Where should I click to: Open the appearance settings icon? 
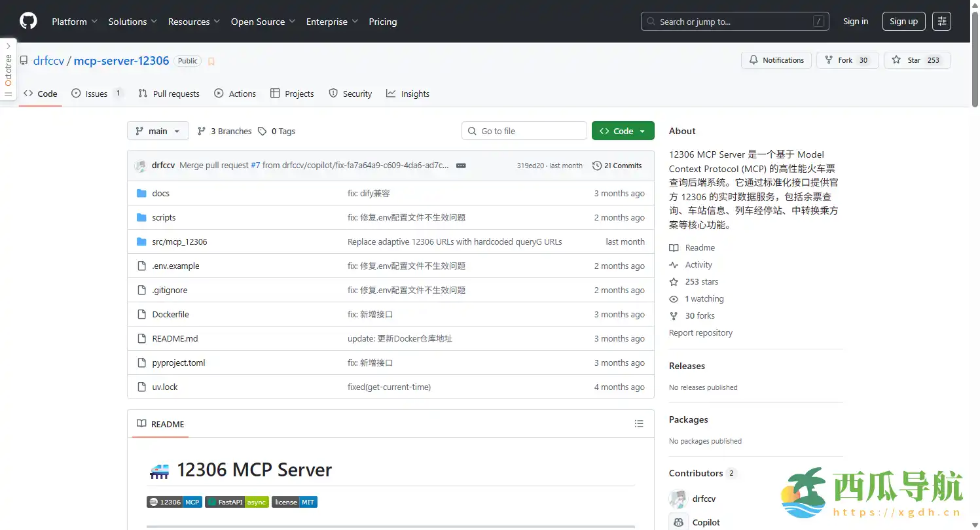pos(941,22)
